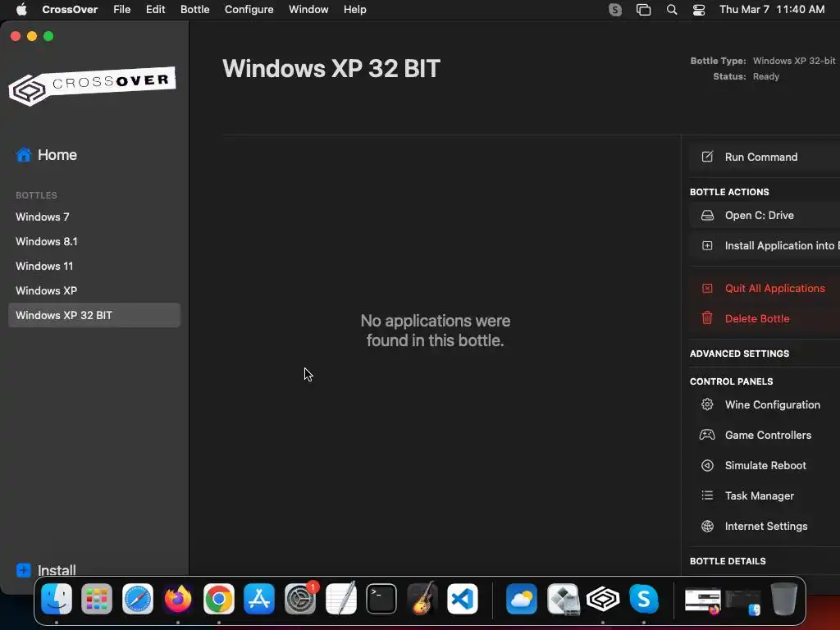The image size is (840, 630).
Task: Open the Home page in the sidebar
Action: (x=46, y=155)
